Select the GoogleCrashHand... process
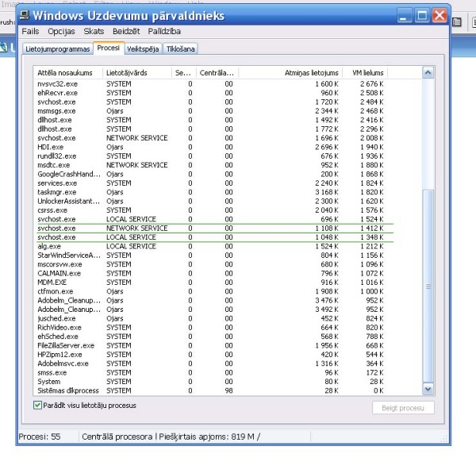 point(210,175)
